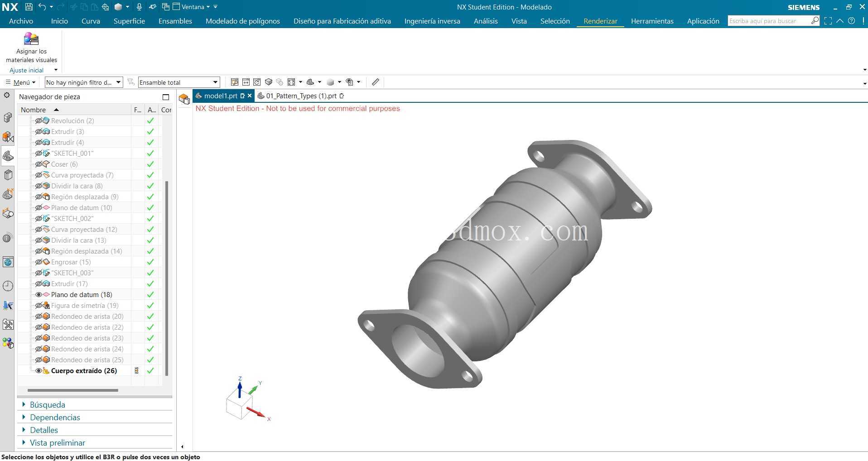Open the web browser sidebar icon
Image resolution: width=868 pixels, height=461 pixels.
tap(8, 262)
